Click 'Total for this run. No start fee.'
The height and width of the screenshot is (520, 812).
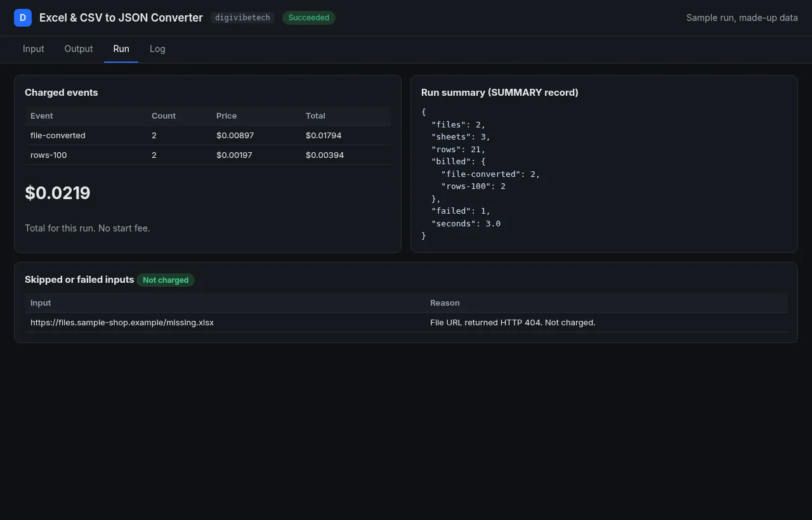[88, 228]
